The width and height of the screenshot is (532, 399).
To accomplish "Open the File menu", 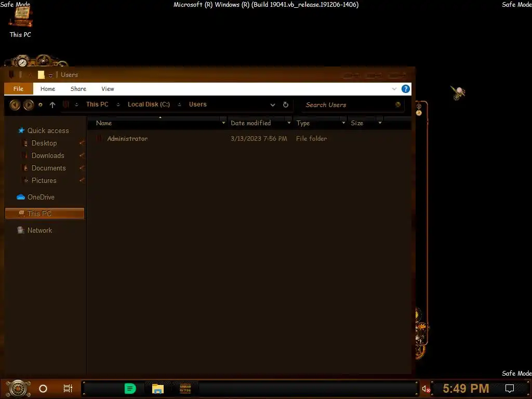I will (18, 89).
